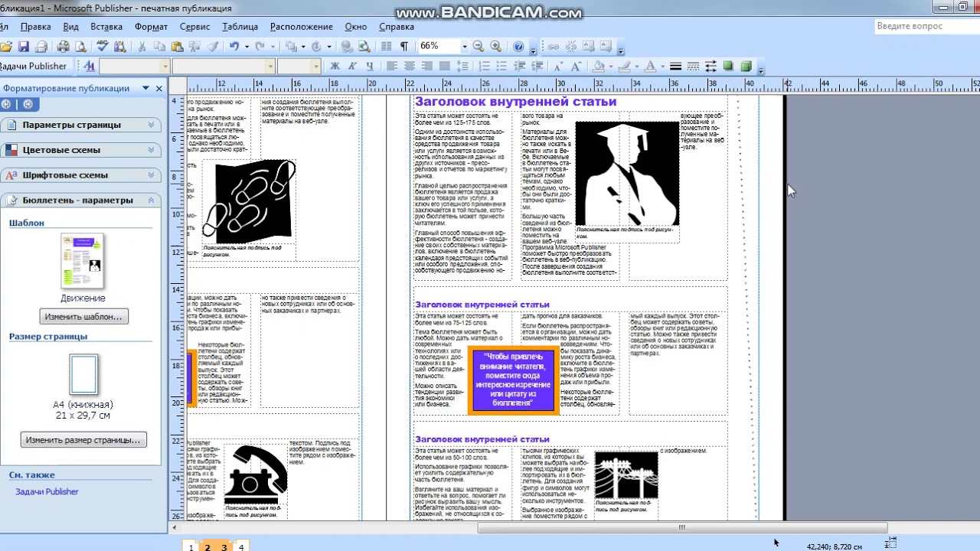Viewport: 980px width, 551px height.
Task: Print the publication using the printer icon
Action: (x=64, y=47)
